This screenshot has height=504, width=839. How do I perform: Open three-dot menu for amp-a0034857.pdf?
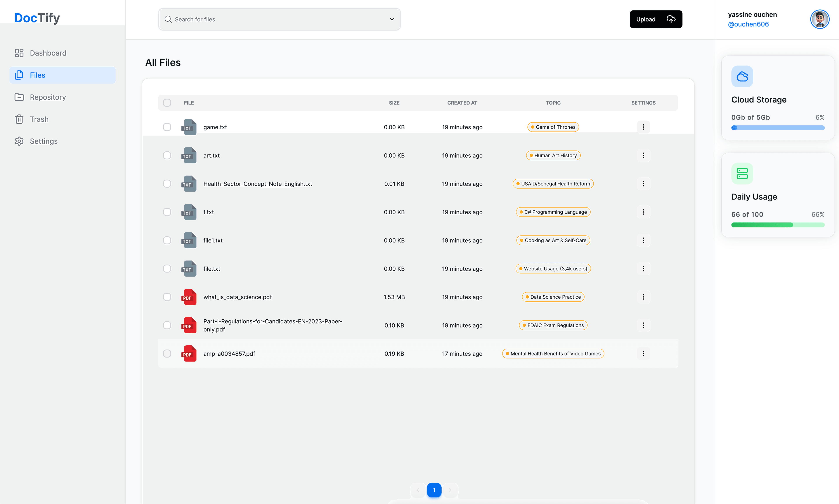(643, 353)
